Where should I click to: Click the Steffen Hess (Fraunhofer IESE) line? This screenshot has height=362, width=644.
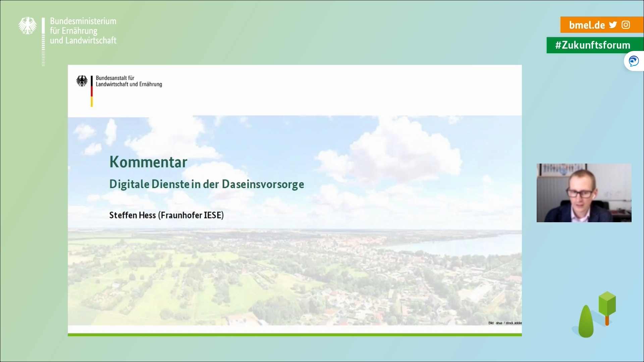pos(166,215)
